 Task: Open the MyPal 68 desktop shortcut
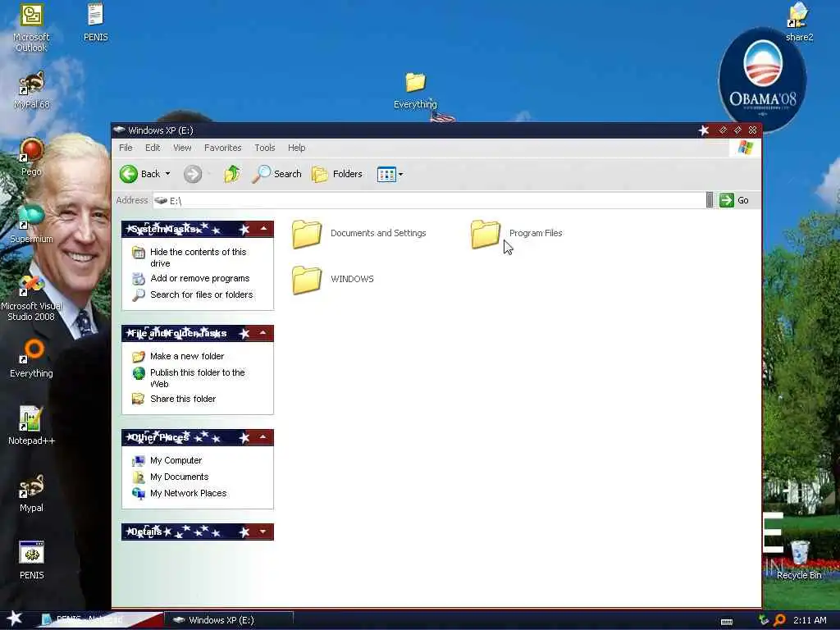31,90
